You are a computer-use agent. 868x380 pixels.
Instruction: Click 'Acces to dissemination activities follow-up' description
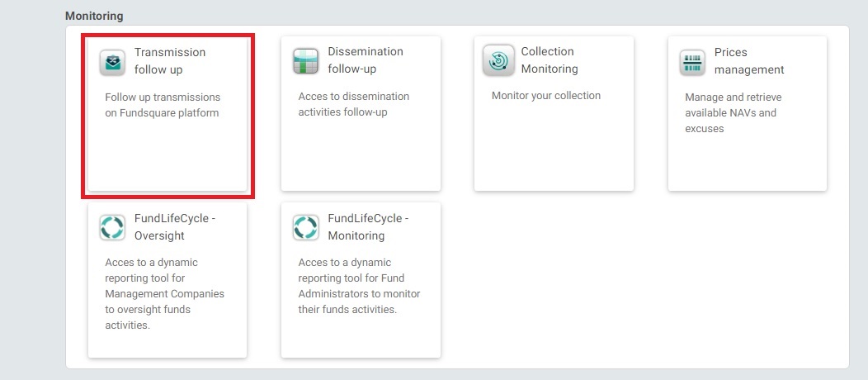[x=354, y=104]
